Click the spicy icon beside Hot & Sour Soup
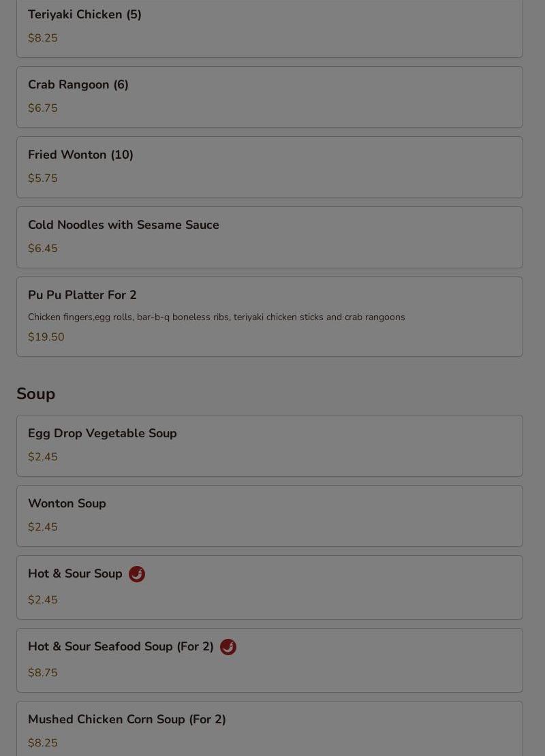The image size is (545, 756). coord(137,573)
